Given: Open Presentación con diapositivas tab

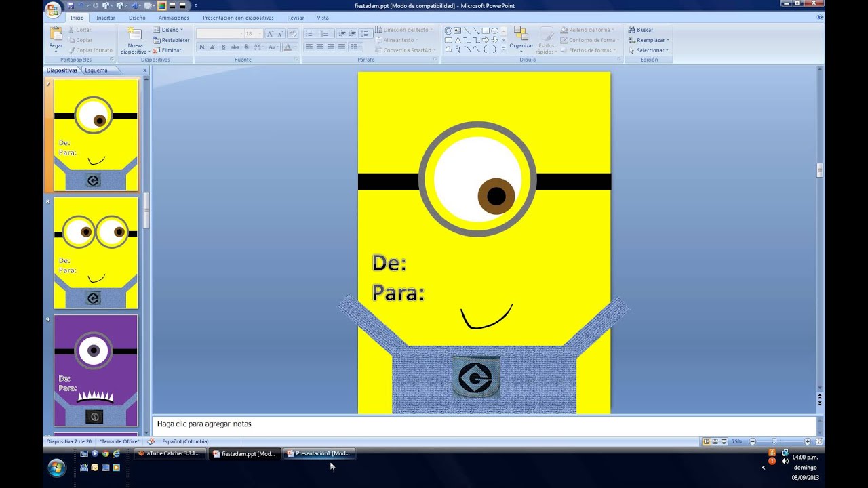Looking at the screenshot, I should coord(238,18).
